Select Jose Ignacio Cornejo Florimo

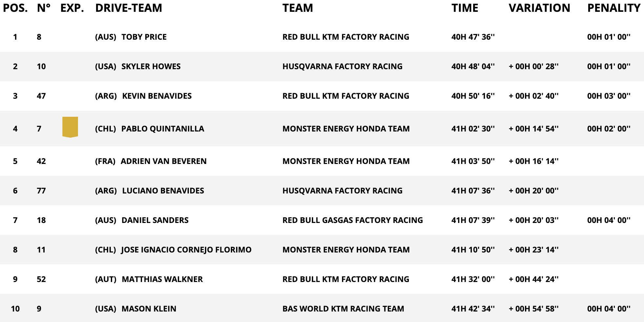[186, 250]
